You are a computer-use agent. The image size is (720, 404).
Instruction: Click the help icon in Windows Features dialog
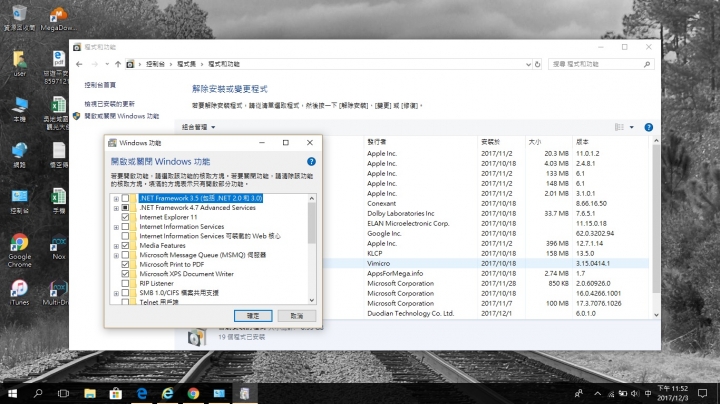(311, 162)
